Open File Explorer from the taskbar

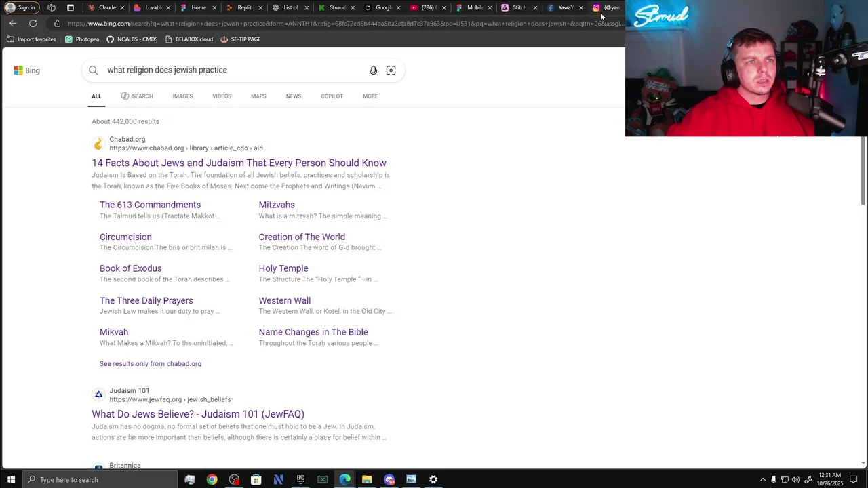pos(367,480)
